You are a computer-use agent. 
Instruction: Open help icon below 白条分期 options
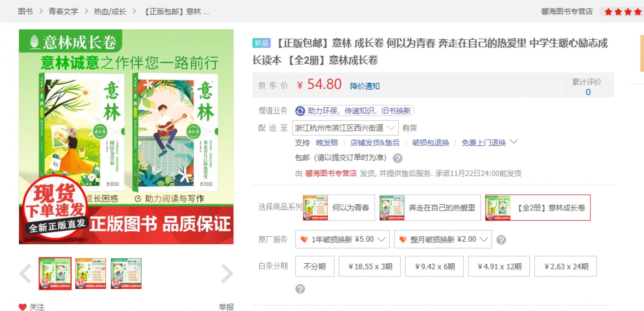[300, 289]
